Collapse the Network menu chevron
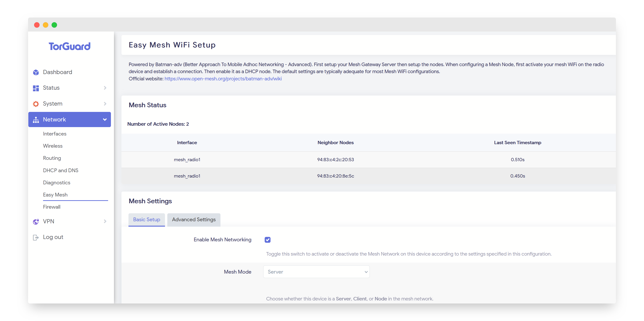644x321 pixels. (105, 120)
